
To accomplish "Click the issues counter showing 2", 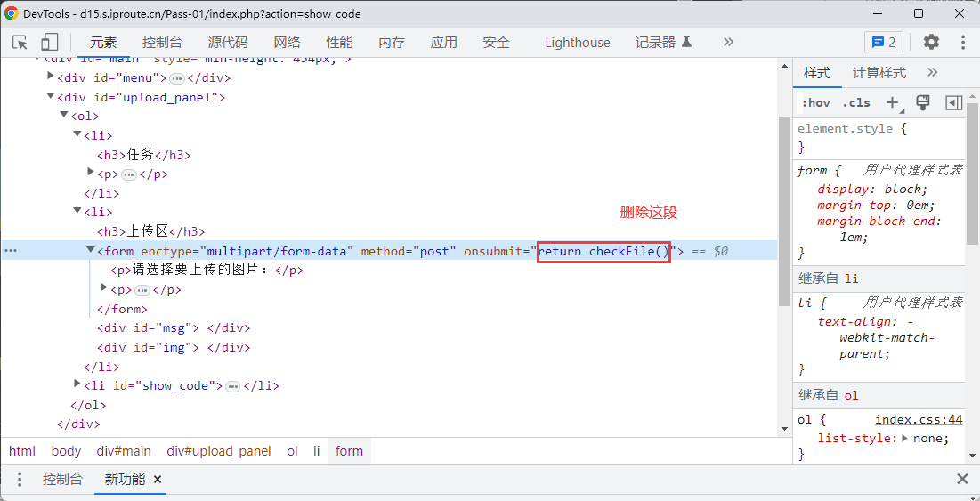I will [883, 42].
